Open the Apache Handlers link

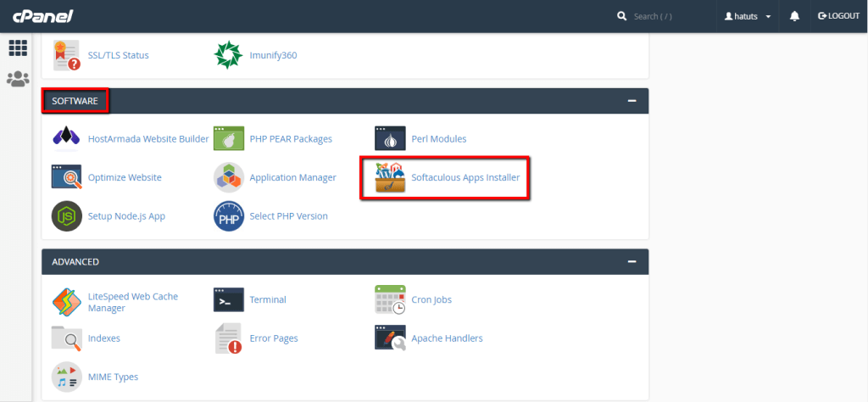pyautogui.click(x=448, y=338)
